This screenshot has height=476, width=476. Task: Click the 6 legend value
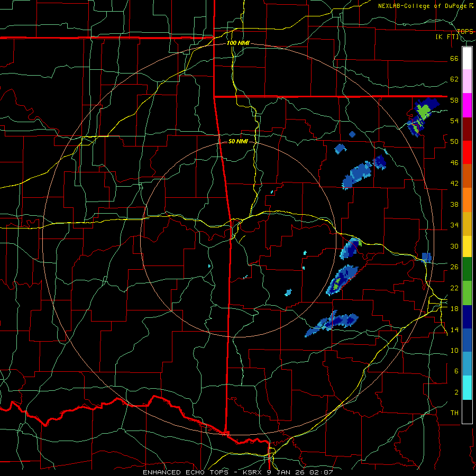point(456,371)
